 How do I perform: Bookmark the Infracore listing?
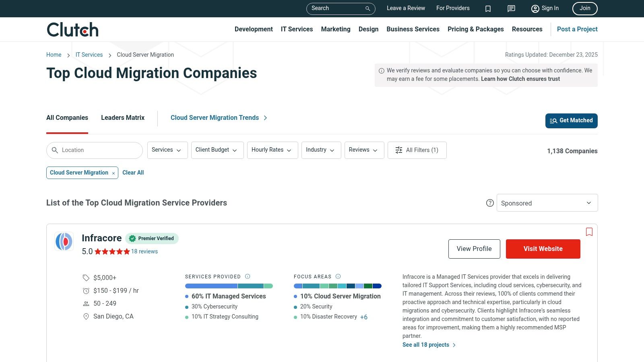(589, 232)
